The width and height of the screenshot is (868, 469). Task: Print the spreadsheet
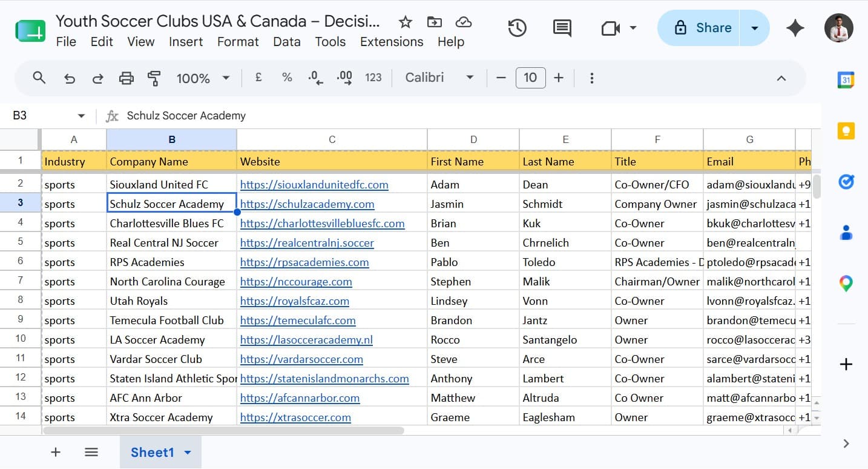point(126,78)
